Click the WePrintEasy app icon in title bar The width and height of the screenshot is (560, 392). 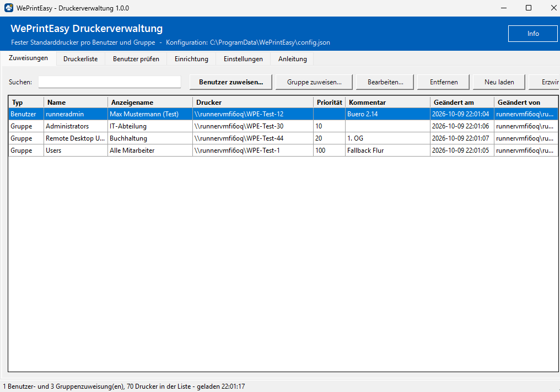[x=9, y=8]
